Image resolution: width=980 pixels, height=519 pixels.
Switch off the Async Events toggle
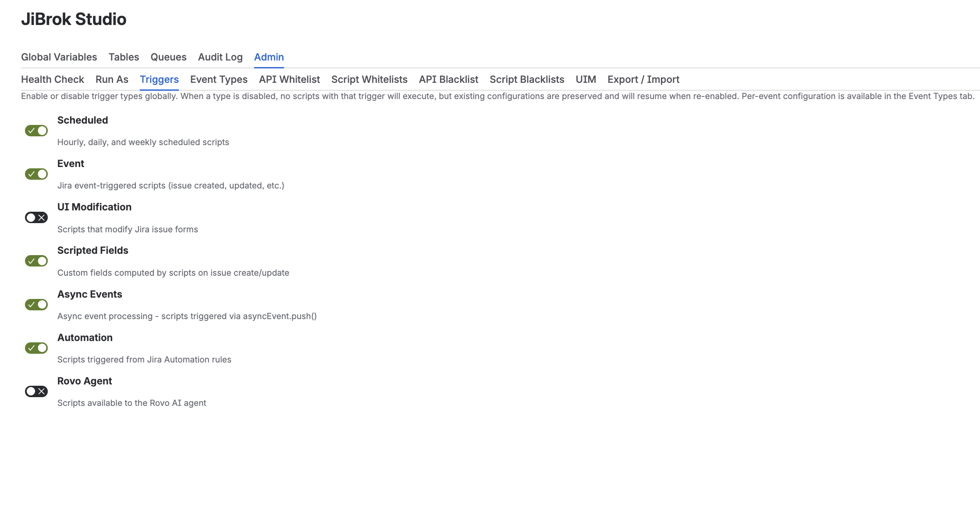(x=36, y=304)
